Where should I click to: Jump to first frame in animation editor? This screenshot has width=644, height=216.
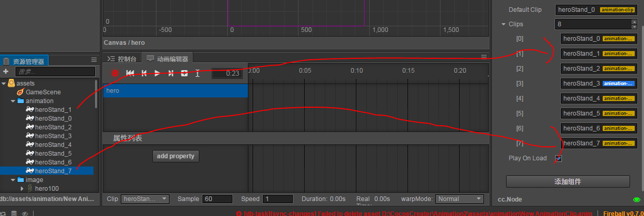tap(130, 73)
